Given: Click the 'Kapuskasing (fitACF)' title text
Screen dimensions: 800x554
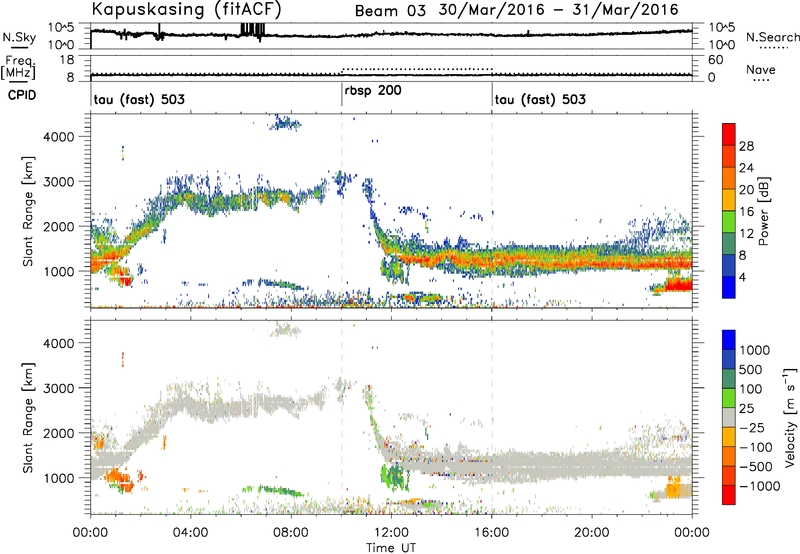Looking at the screenshot, I should click(187, 9).
